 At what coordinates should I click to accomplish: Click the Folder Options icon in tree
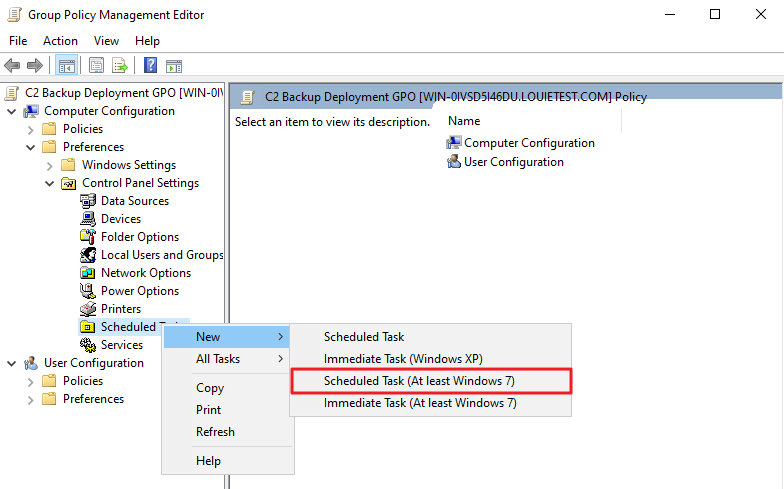88,237
